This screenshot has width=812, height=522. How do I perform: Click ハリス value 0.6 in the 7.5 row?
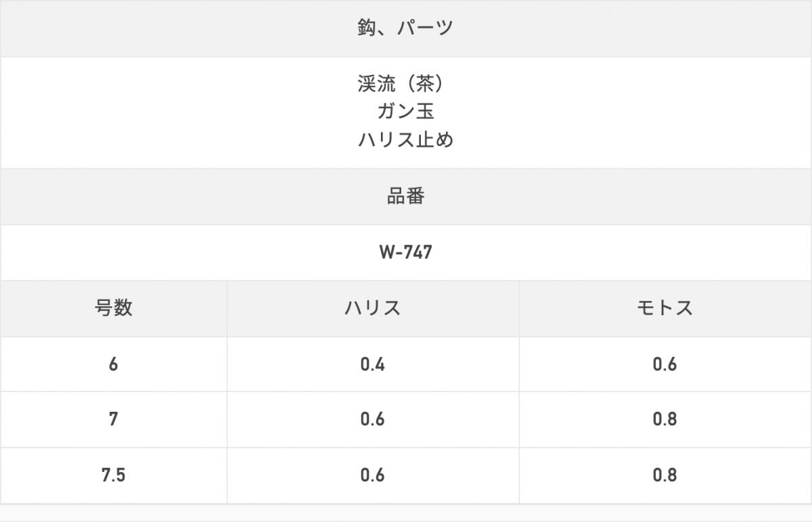click(x=372, y=475)
